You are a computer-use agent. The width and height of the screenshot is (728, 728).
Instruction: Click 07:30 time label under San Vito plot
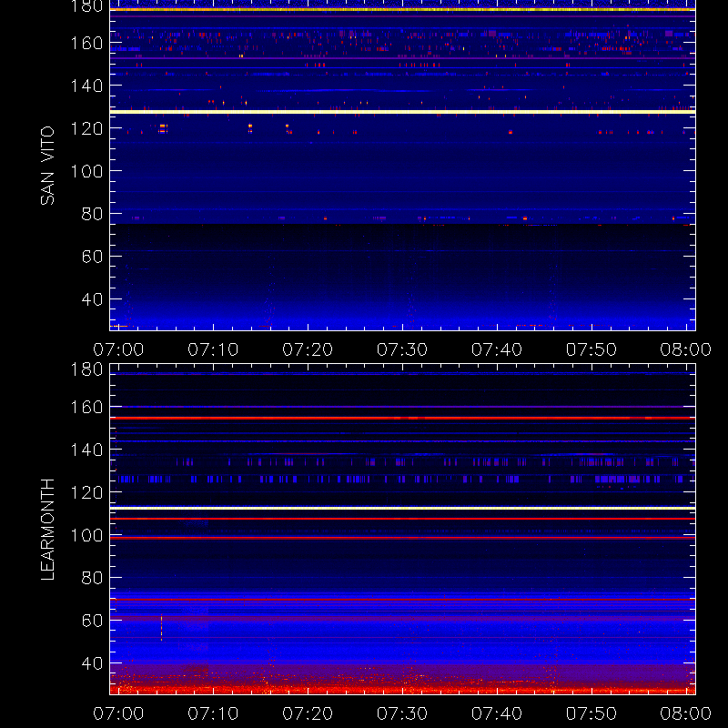[x=402, y=349]
